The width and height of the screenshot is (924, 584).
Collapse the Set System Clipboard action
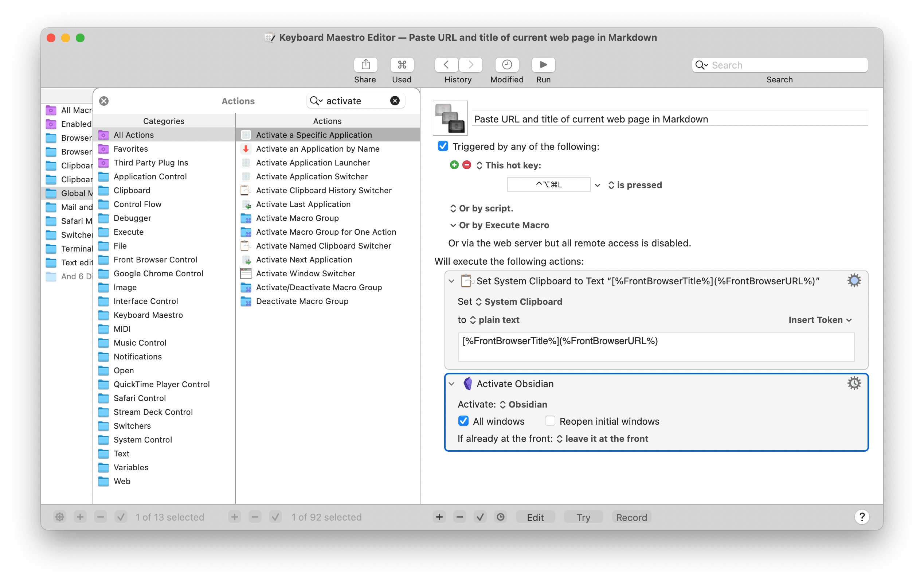pyautogui.click(x=452, y=281)
